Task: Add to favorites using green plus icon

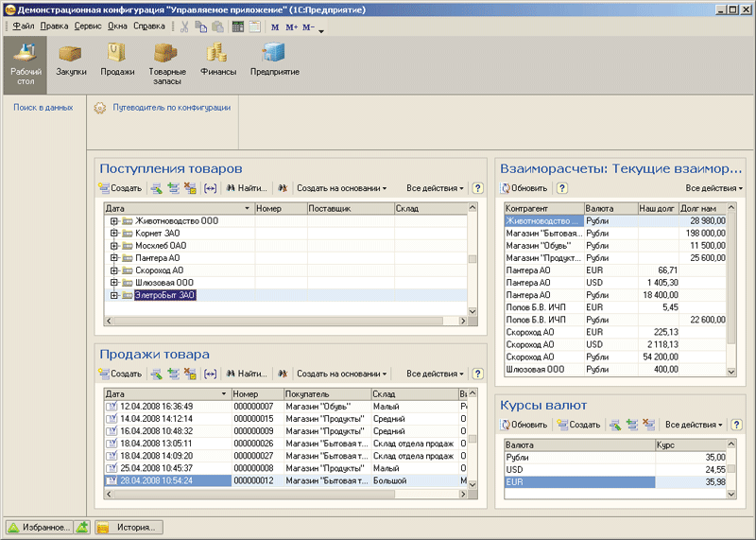Action: pyautogui.click(x=82, y=527)
